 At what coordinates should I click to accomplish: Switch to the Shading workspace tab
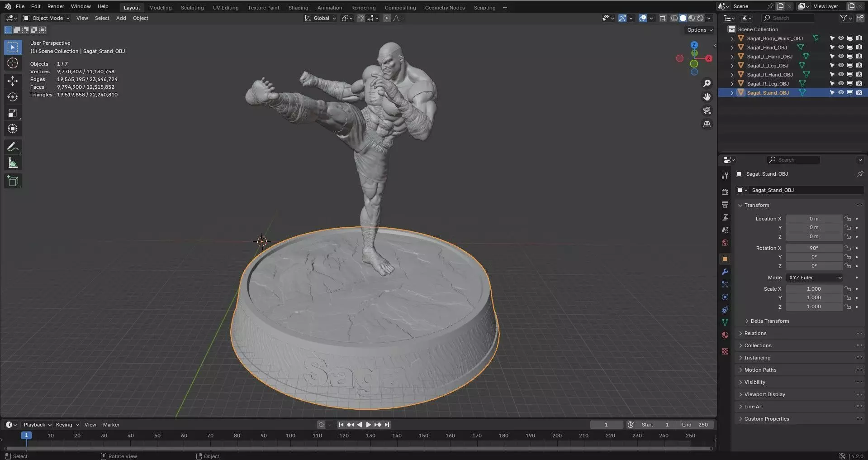click(x=298, y=8)
